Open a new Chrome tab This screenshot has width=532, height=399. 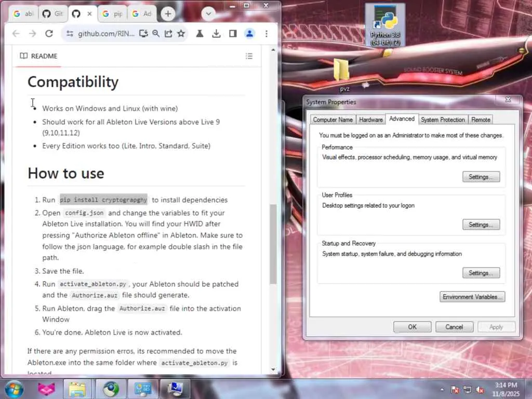click(168, 14)
